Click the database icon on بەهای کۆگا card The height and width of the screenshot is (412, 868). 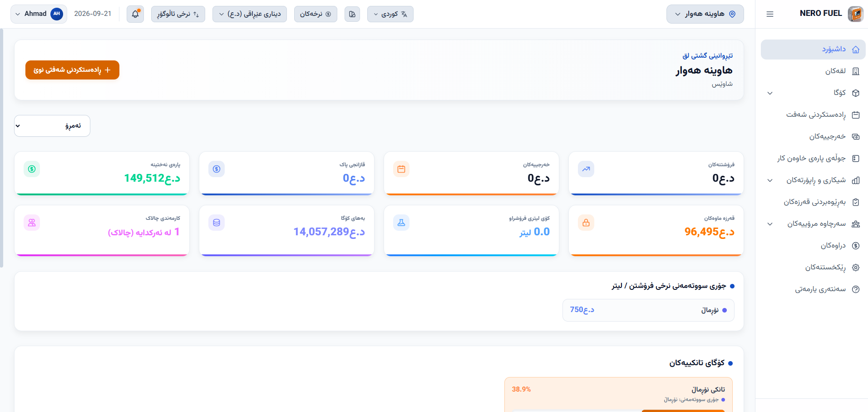pyautogui.click(x=217, y=223)
